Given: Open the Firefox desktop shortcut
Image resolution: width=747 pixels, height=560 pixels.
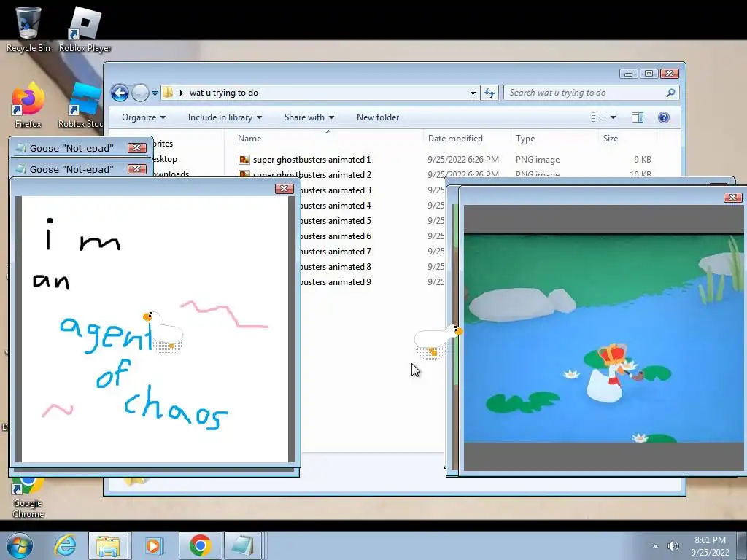Looking at the screenshot, I should coord(28,106).
